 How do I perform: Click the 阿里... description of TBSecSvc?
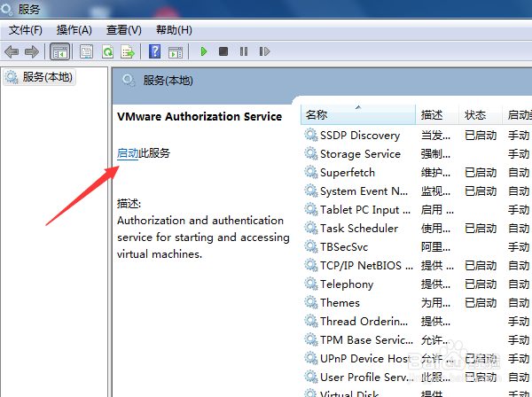[x=435, y=247]
